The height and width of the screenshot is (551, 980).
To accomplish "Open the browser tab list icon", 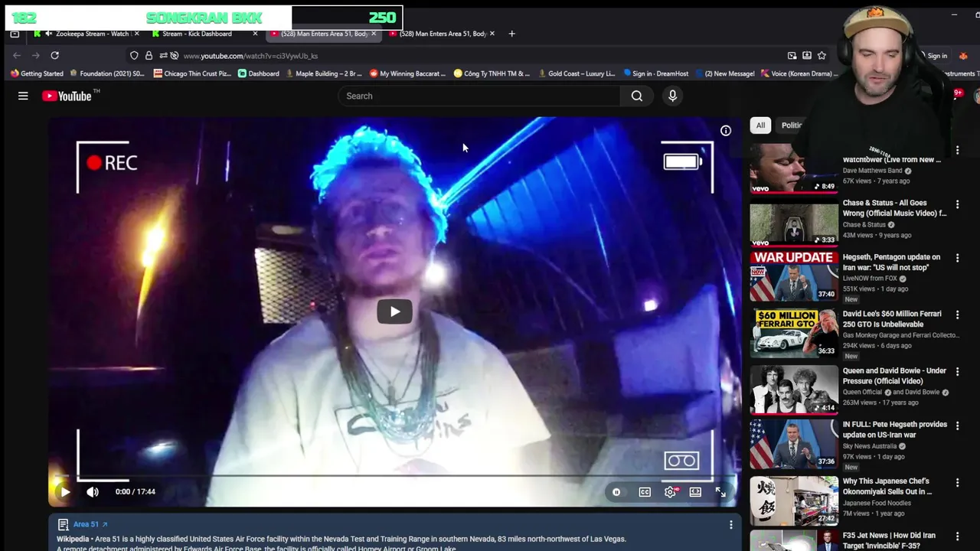I will click(x=15, y=34).
